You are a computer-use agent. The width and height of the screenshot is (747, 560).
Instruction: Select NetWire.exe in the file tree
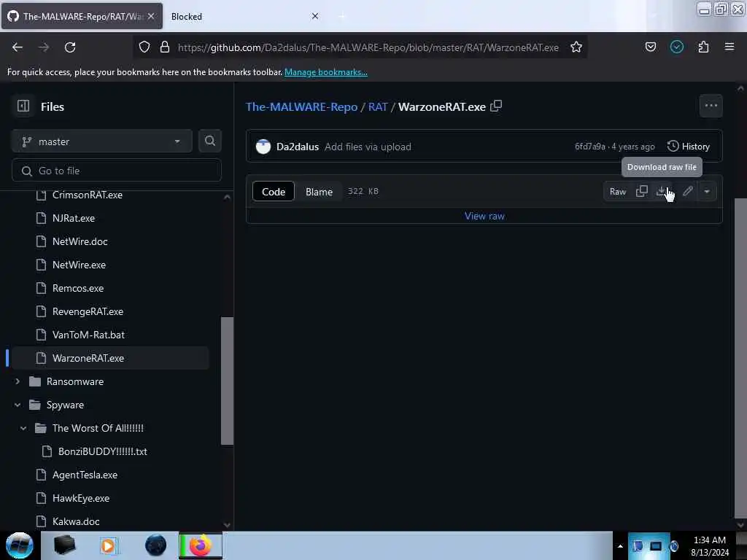79,265
